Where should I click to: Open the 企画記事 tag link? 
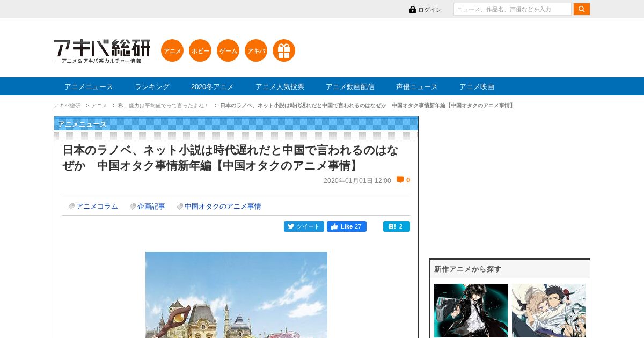(x=151, y=207)
